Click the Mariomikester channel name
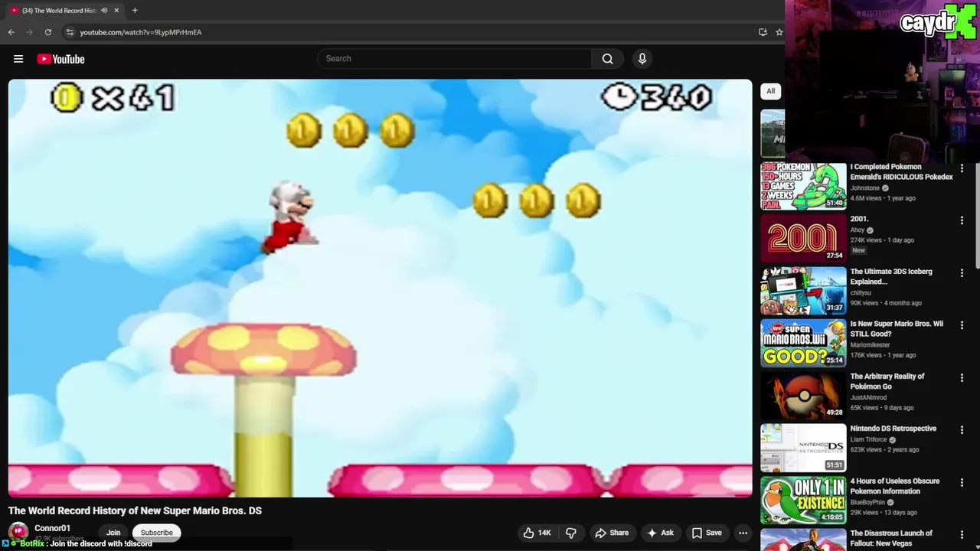This screenshot has height=551, width=980. 870,345
